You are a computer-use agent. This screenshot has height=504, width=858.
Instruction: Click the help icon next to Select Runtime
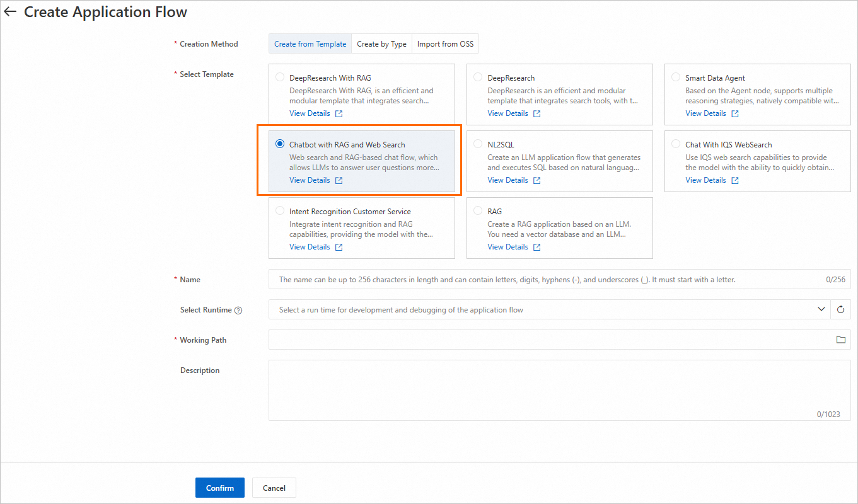click(237, 309)
